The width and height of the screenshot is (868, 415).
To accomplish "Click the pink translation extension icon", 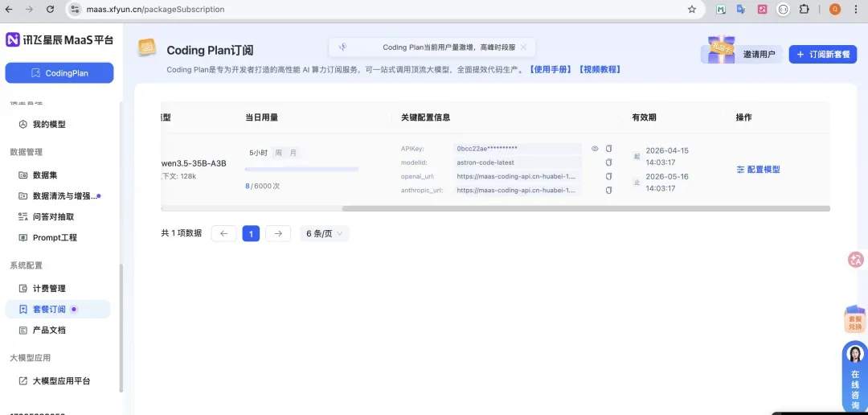I will (x=762, y=10).
